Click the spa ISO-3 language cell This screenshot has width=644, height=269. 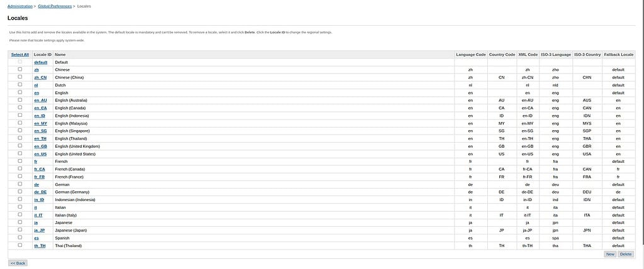pyautogui.click(x=555, y=238)
